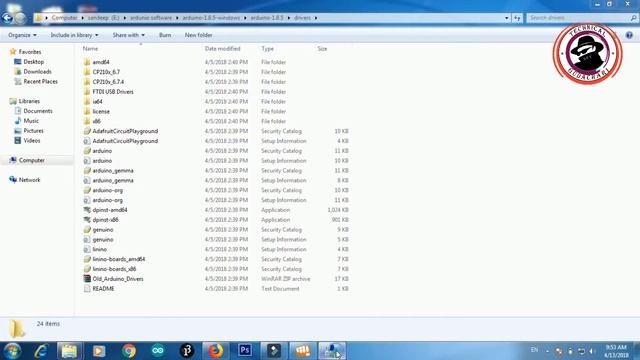640x360 pixels.
Task: Open the Organize dropdown menu
Action: coord(22,35)
